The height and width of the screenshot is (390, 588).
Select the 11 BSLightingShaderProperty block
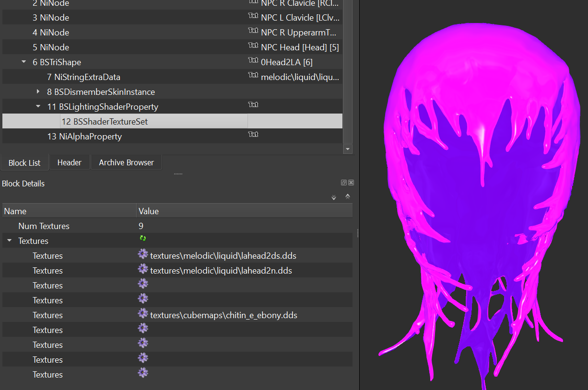(103, 107)
